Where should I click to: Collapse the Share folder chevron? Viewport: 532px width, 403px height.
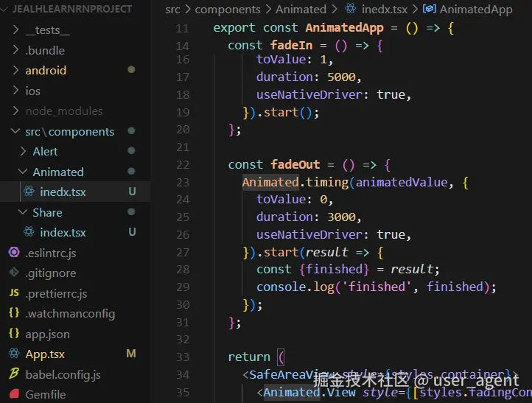23,212
